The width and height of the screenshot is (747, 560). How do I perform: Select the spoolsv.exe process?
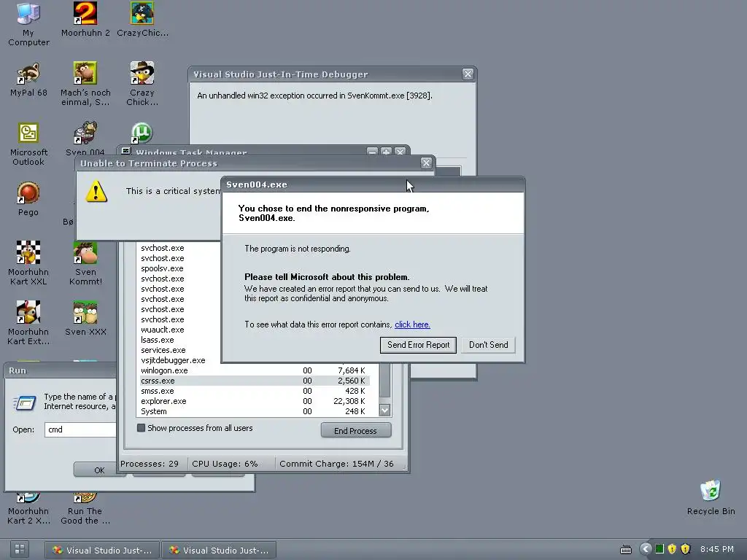coord(162,268)
